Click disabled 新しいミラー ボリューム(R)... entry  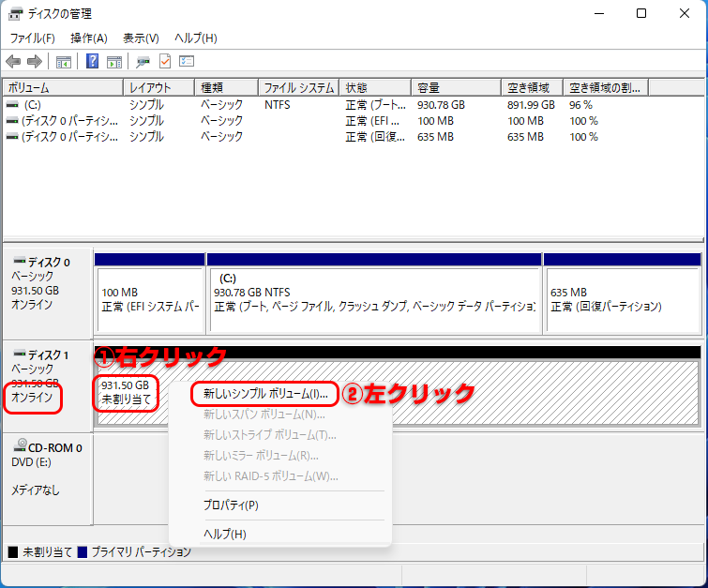point(261,456)
